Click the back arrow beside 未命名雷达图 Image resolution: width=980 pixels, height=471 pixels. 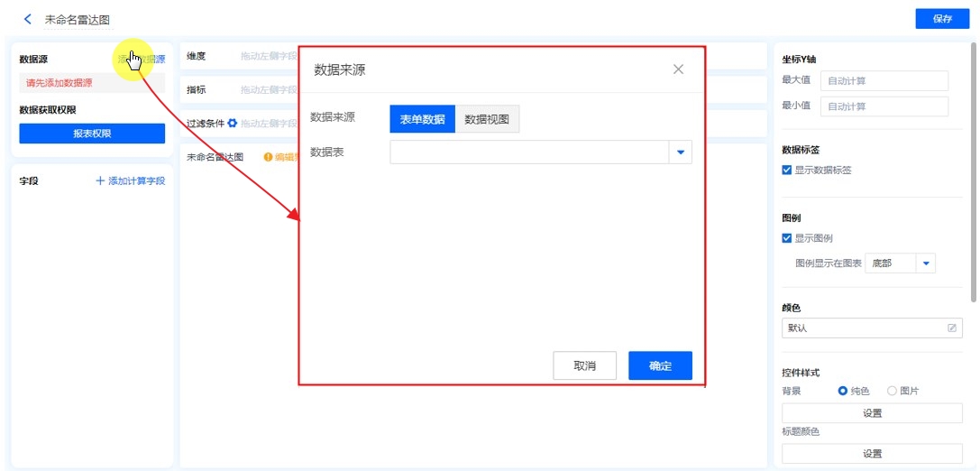pos(28,19)
